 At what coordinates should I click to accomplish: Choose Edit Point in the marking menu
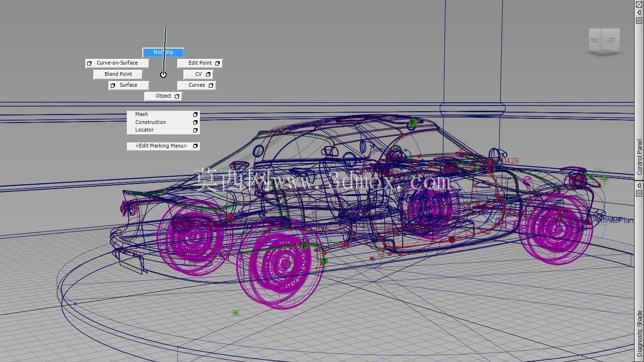[200, 63]
